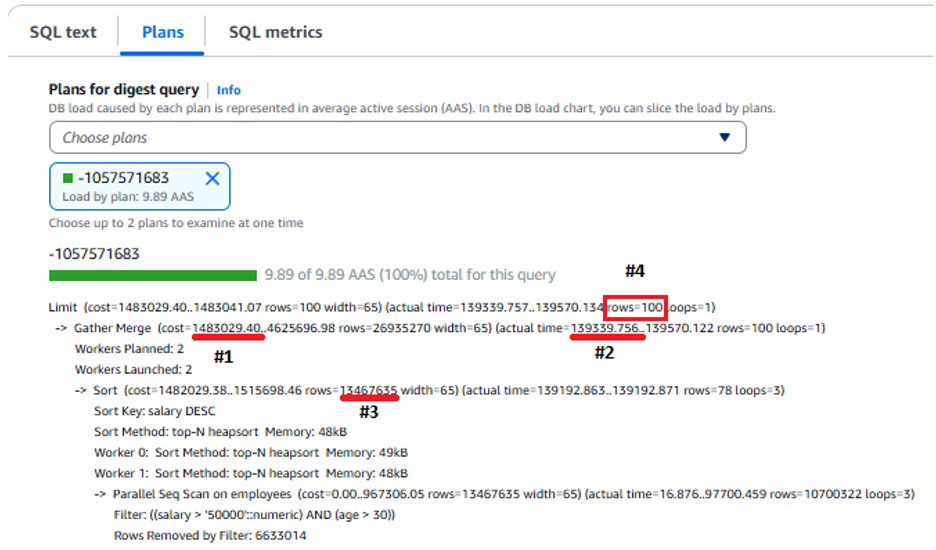Image resolution: width=936 pixels, height=550 pixels.
Task: Click the underlined cost 1483029.40 value
Action: click(x=227, y=328)
